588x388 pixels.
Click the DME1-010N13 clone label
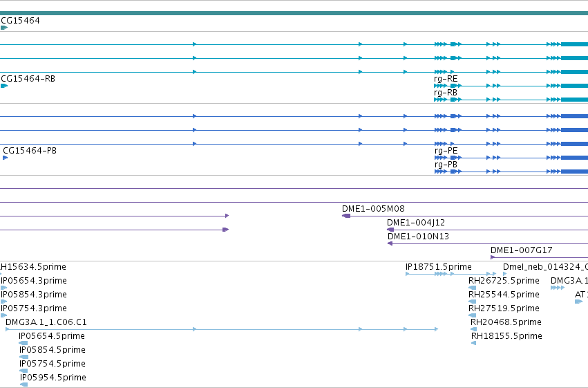click(418, 237)
